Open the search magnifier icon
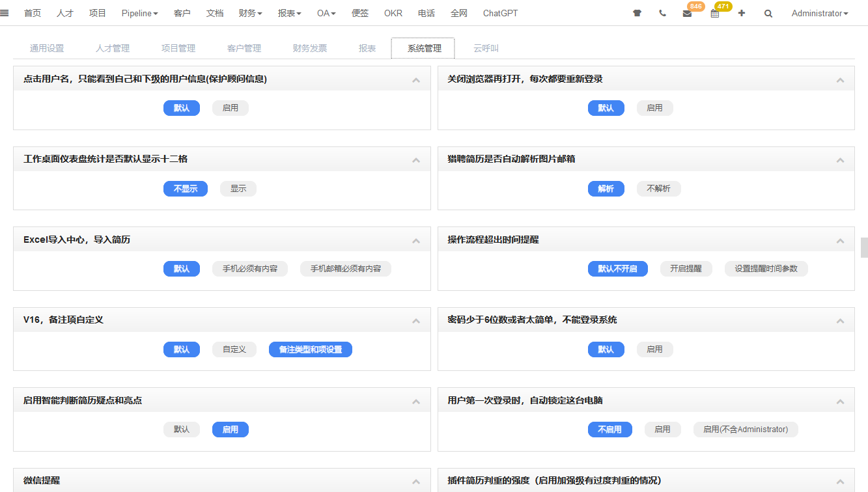The width and height of the screenshot is (868, 492). click(768, 12)
